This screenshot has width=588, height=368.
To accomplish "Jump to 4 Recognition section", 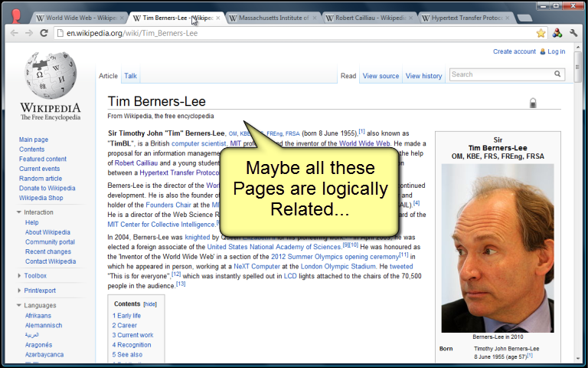I will (x=132, y=345).
